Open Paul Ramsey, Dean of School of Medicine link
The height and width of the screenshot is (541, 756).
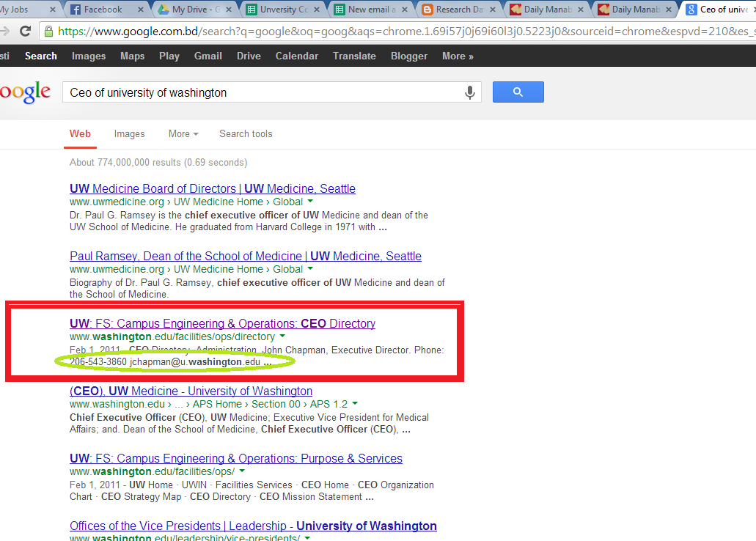pyautogui.click(x=246, y=256)
